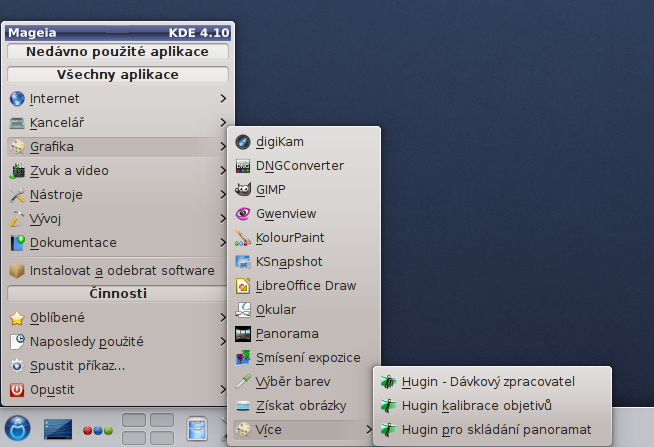The width and height of the screenshot is (654, 447).
Task: Expand the Vývoj submenu arrow
Action: point(223,218)
